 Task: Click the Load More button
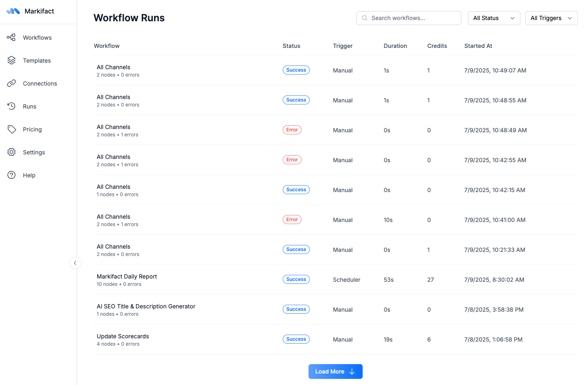click(335, 371)
